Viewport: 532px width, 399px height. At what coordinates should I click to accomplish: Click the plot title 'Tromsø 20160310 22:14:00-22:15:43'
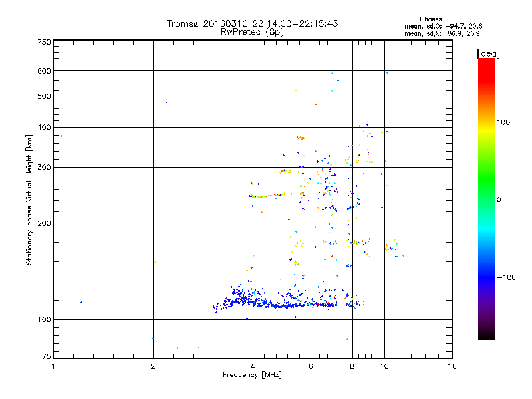pos(252,23)
